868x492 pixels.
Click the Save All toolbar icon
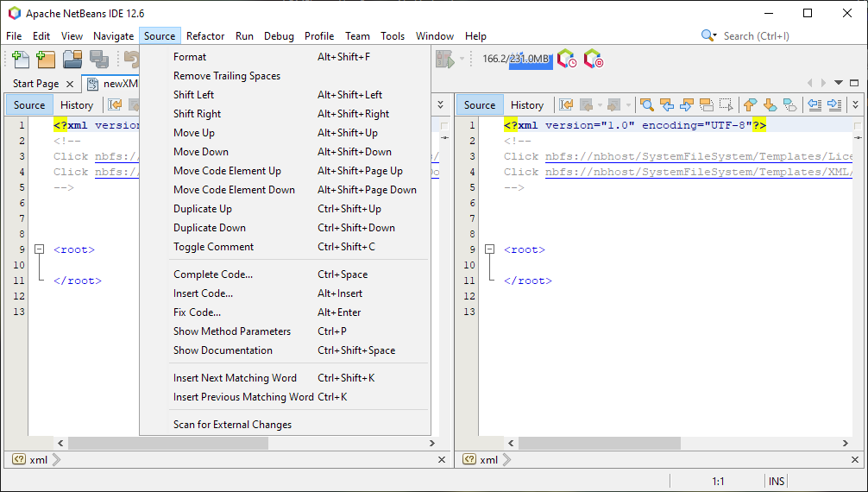99,59
